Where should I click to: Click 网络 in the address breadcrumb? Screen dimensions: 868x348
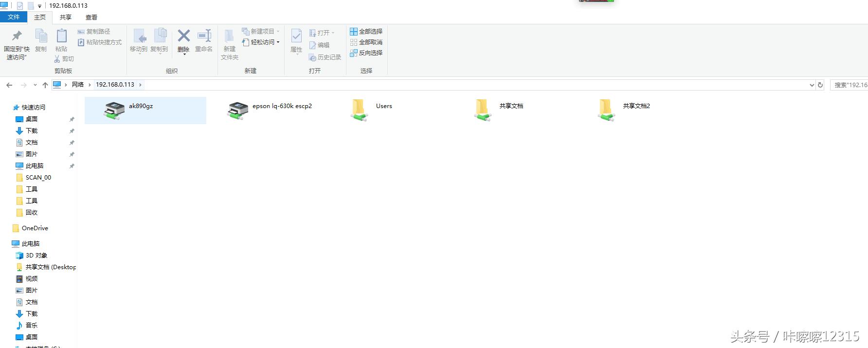78,85
